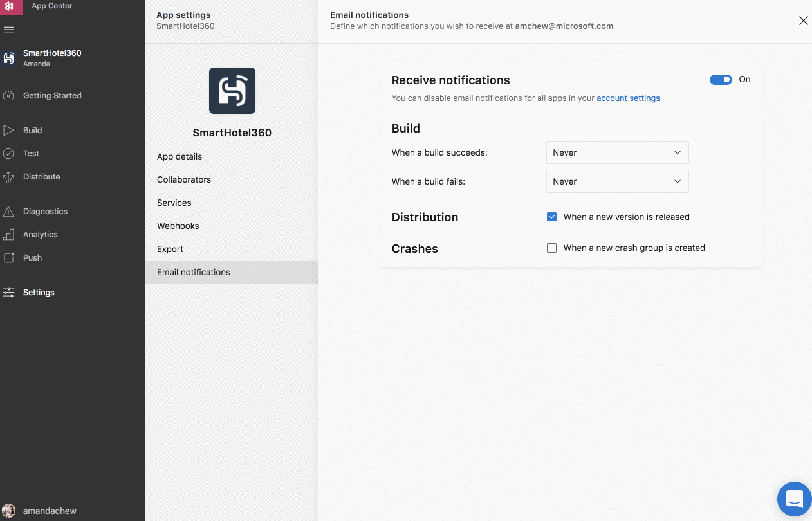812x521 pixels.
Task: Click the 'Crashes' section heading
Action: (x=414, y=249)
